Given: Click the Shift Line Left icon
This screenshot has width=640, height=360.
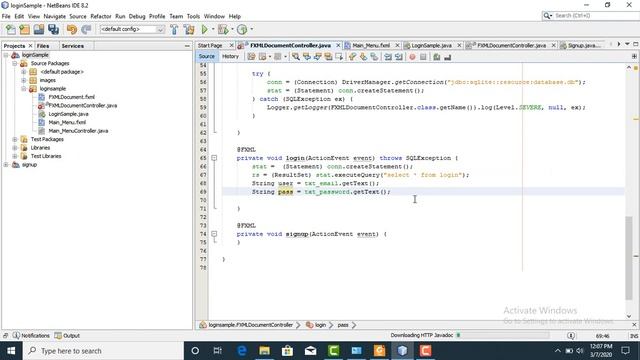Looking at the screenshot, I should coord(388,57).
